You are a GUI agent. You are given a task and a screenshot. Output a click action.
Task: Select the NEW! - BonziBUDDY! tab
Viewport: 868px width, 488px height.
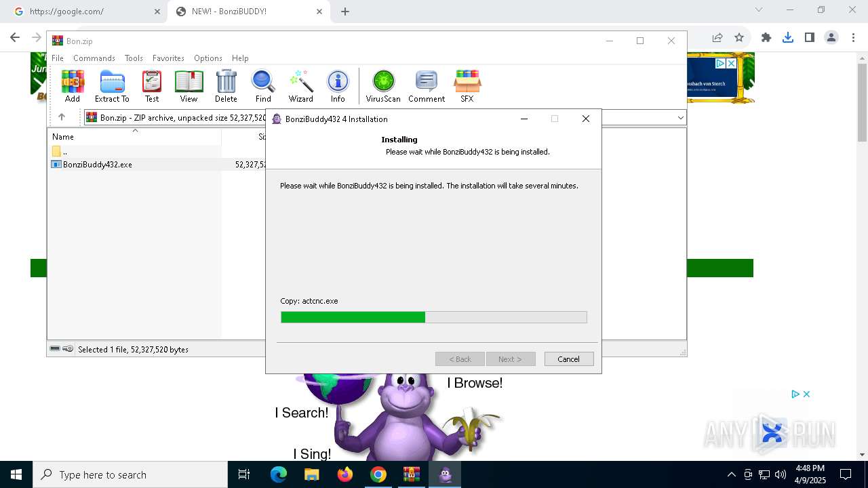[248, 12]
